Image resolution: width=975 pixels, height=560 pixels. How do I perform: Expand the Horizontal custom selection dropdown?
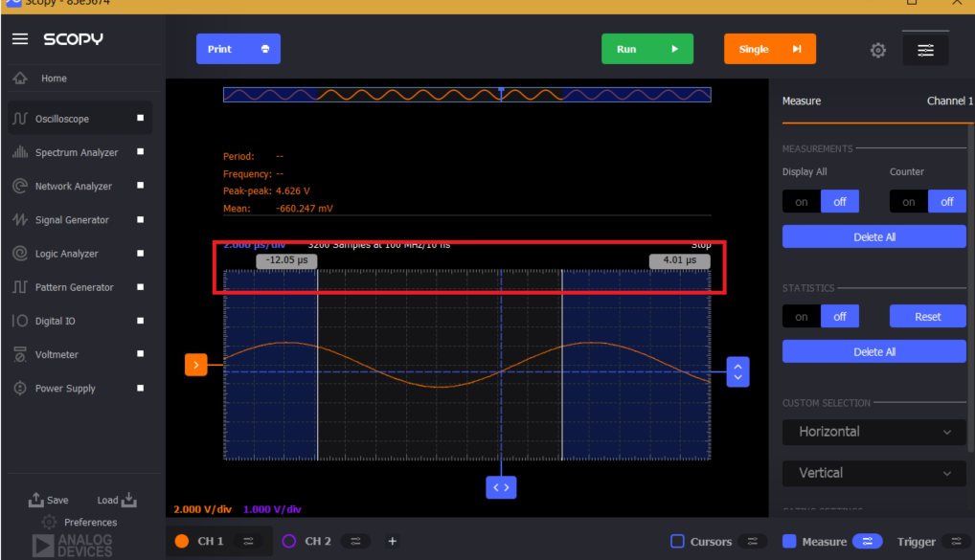click(x=874, y=432)
